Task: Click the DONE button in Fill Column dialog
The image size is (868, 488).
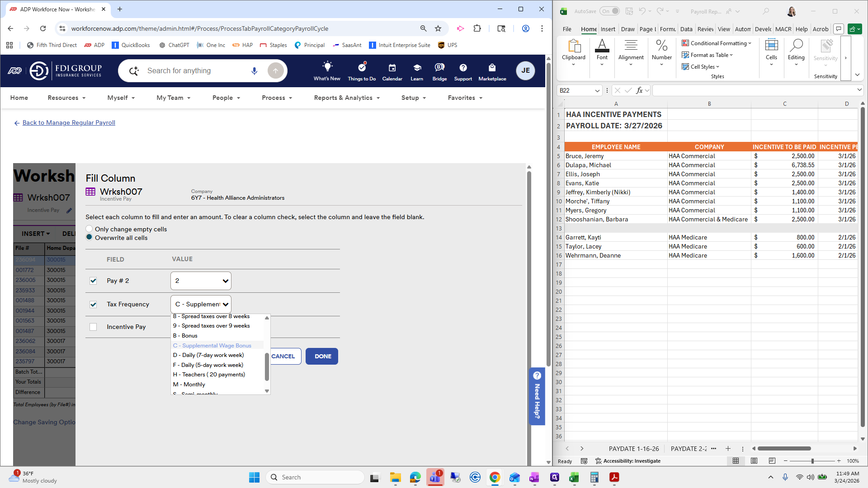Action: point(321,356)
